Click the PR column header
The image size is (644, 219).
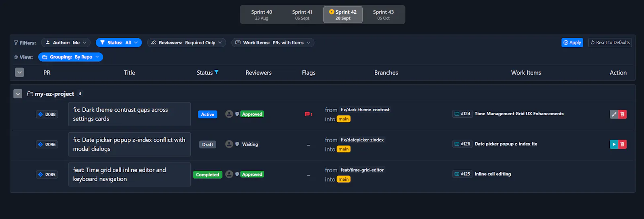(47, 73)
